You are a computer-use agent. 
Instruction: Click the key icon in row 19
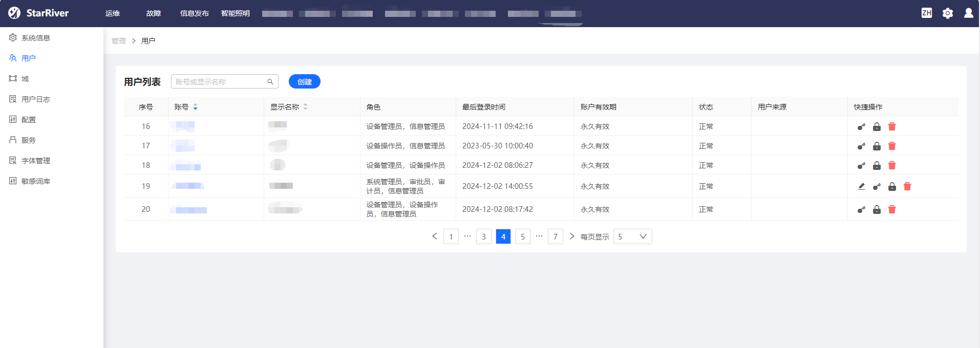point(877,186)
